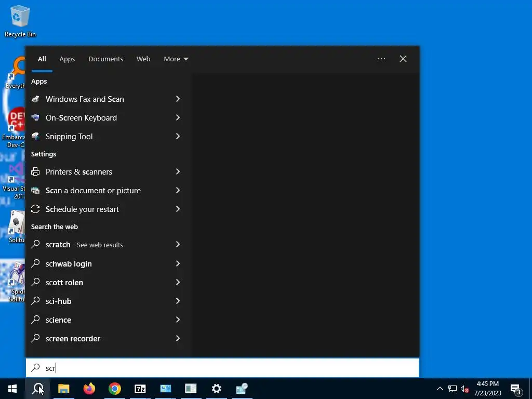Search the web for schwab login
532x399 pixels.
coord(106,263)
